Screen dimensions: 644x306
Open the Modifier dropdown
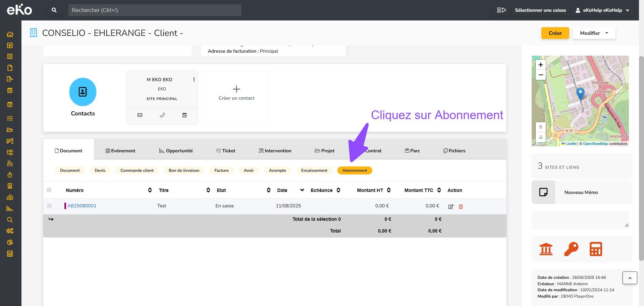[594, 33]
